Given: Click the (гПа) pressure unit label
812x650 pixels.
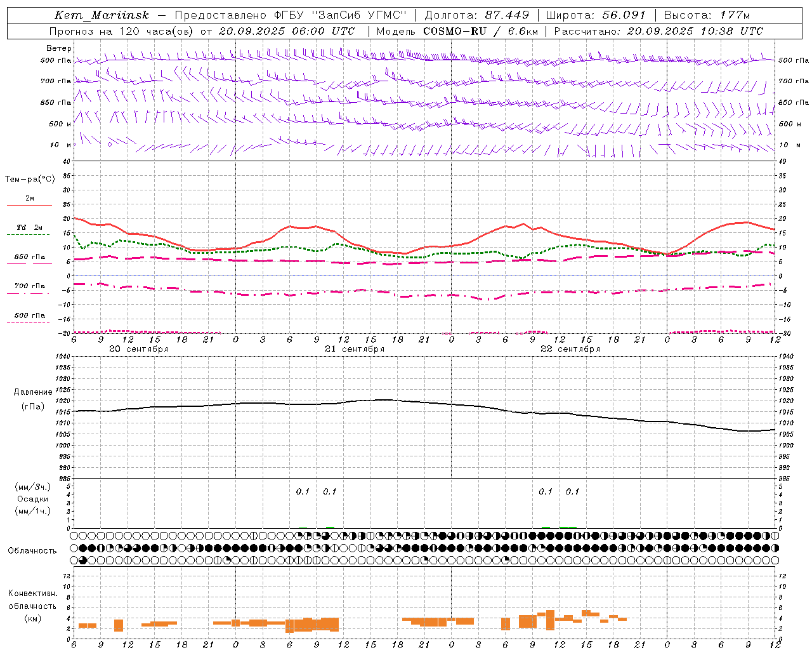Looking at the screenshot, I should click(x=33, y=406).
